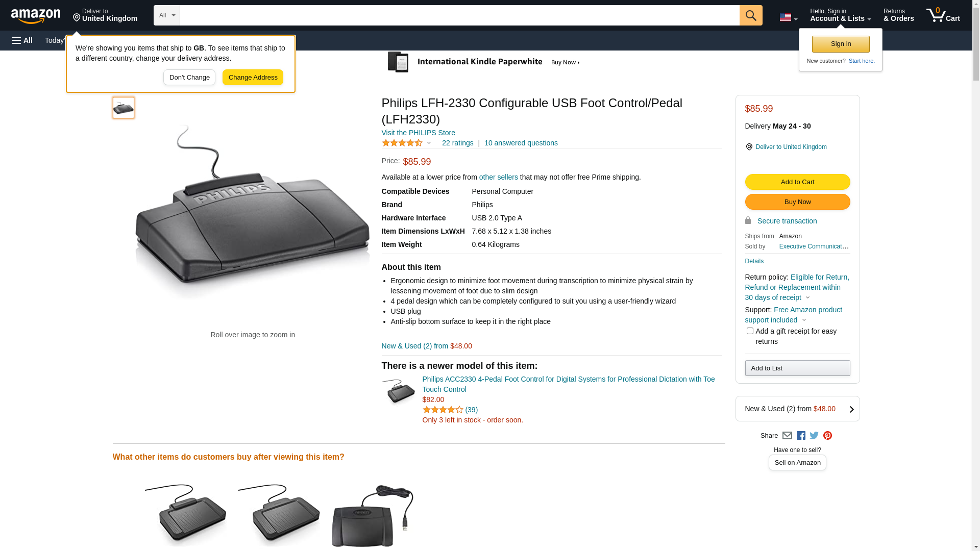Open the All search category dropdown
This screenshot has width=980, height=551.
pyautogui.click(x=166, y=15)
